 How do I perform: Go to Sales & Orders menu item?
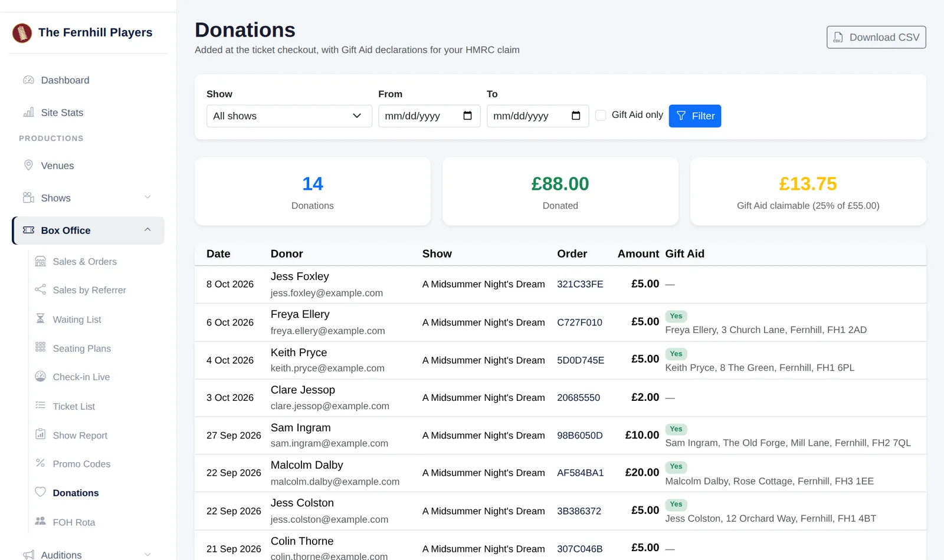click(84, 262)
